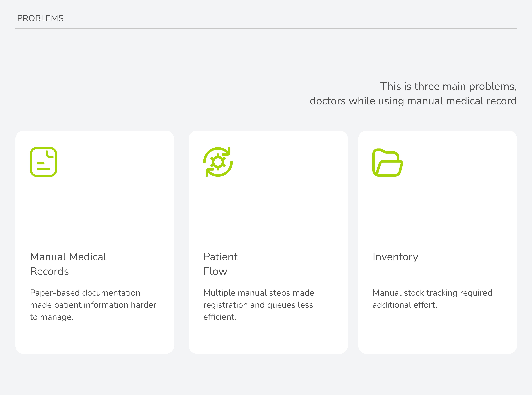Select the PROBLEMS section header

coord(40,18)
